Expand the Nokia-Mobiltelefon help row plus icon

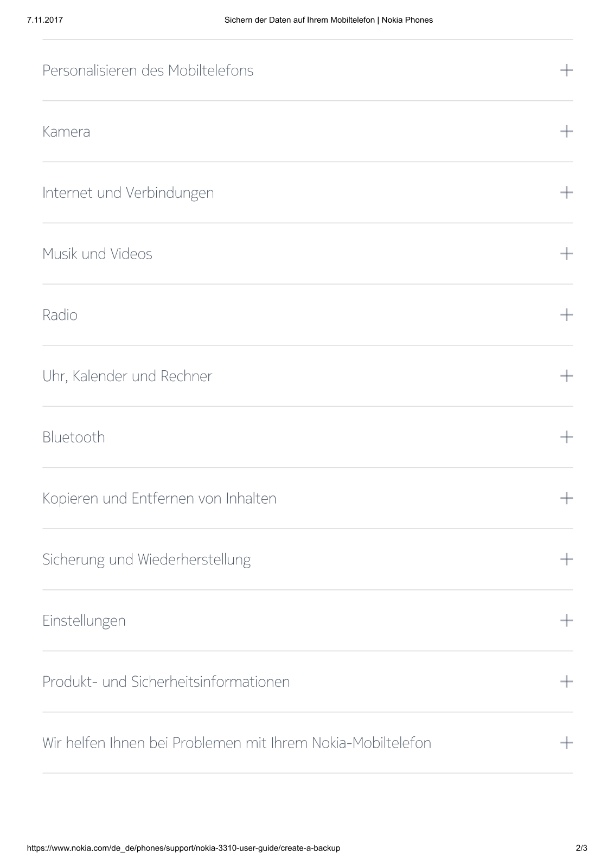[x=566, y=743]
